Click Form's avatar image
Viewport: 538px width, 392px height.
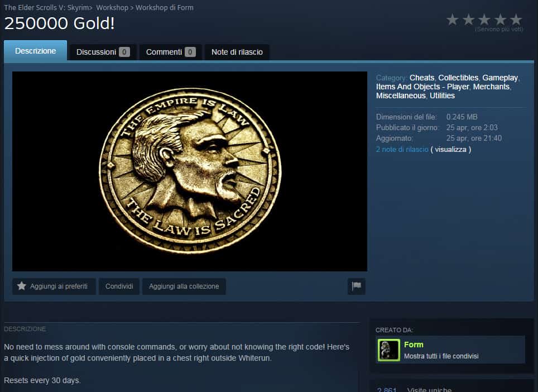[x=388, y=350]
